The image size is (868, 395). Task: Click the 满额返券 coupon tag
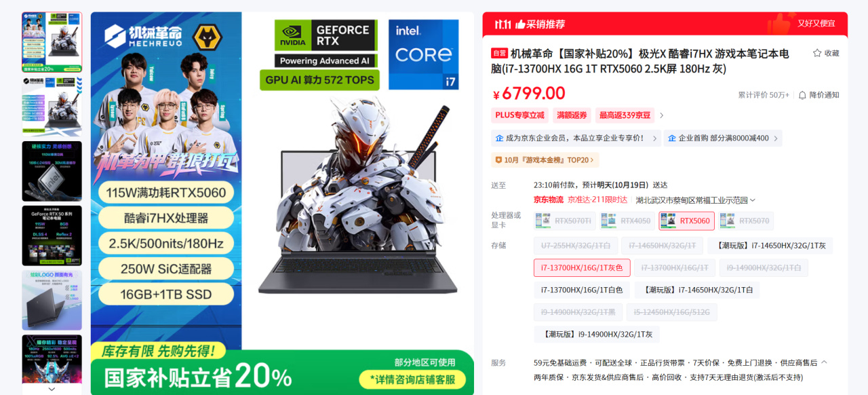click(x=572, y=115)
